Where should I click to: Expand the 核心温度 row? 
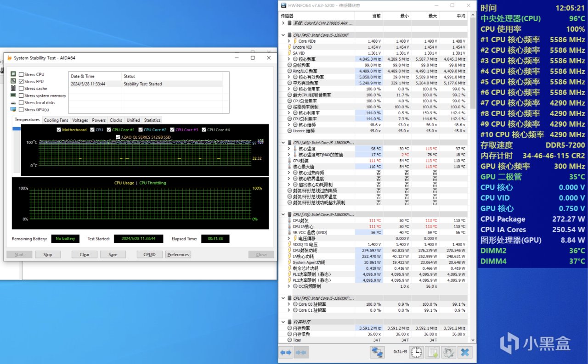click(x=289, y=149)
